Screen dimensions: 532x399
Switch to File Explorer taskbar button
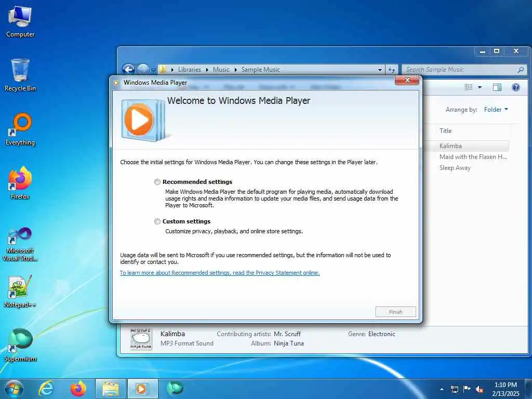coord(111,389)
